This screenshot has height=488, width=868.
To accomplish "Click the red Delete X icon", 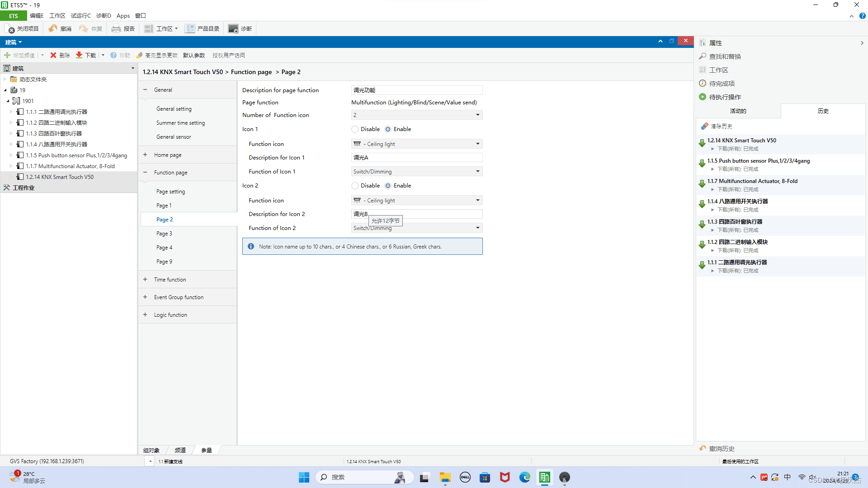I will (x=53, y=55).
